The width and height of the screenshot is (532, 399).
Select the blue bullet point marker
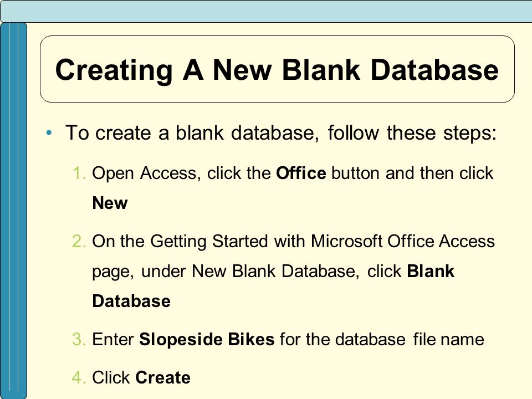49,132
